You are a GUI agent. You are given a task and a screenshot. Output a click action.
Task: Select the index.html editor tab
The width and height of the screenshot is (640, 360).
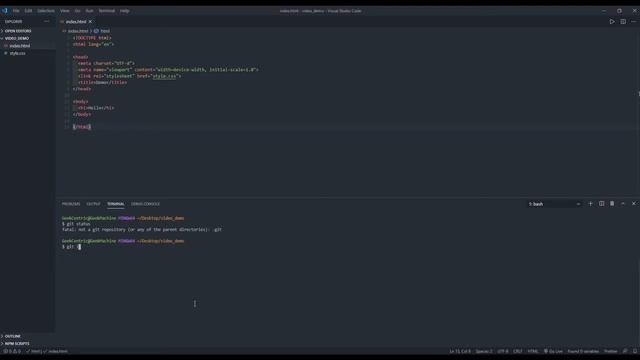pyautogui.click(x=76, y=22)
